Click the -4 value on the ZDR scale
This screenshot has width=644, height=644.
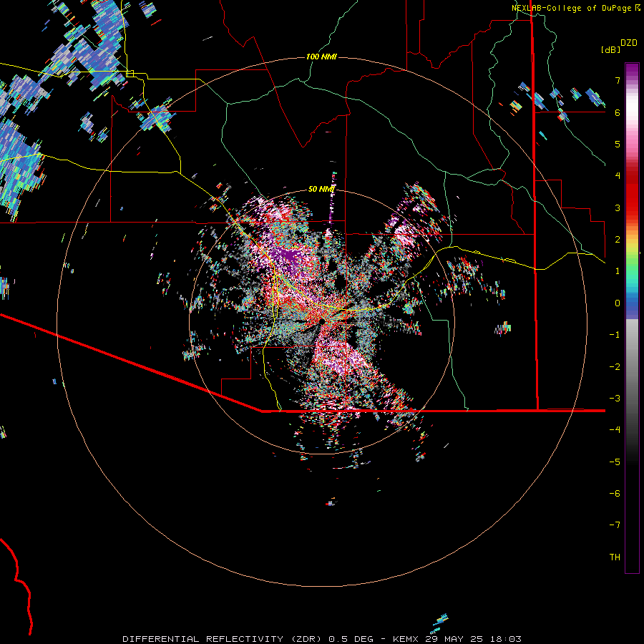click(x=615, y=430)
